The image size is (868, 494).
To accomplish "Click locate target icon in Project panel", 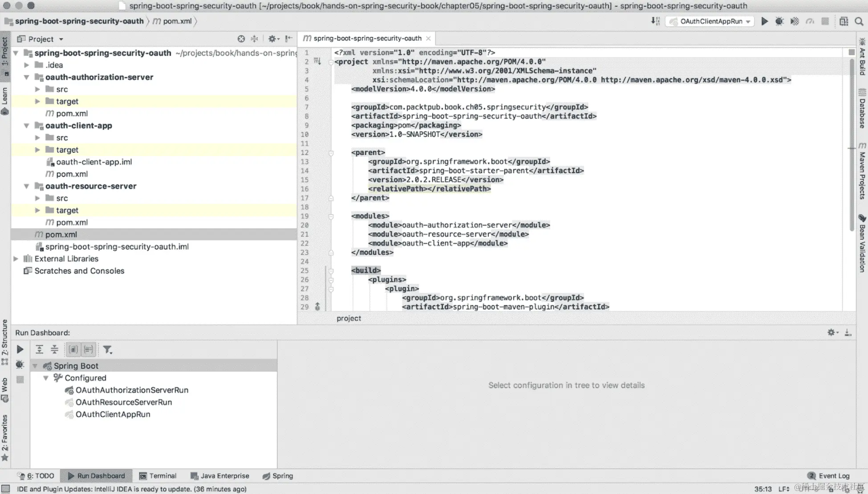I will [241, 39].
